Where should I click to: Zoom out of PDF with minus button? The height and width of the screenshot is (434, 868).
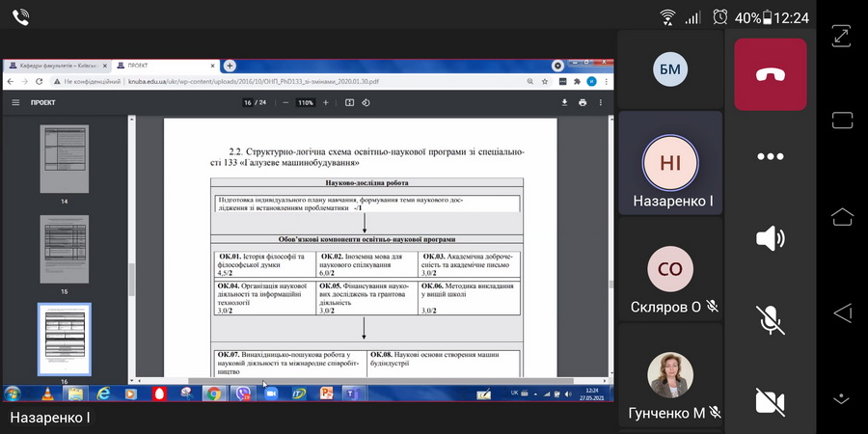(285, 102)
